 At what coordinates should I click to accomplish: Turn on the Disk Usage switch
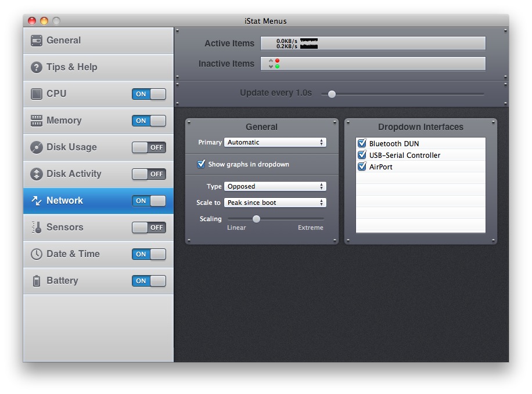pos(149,147)
